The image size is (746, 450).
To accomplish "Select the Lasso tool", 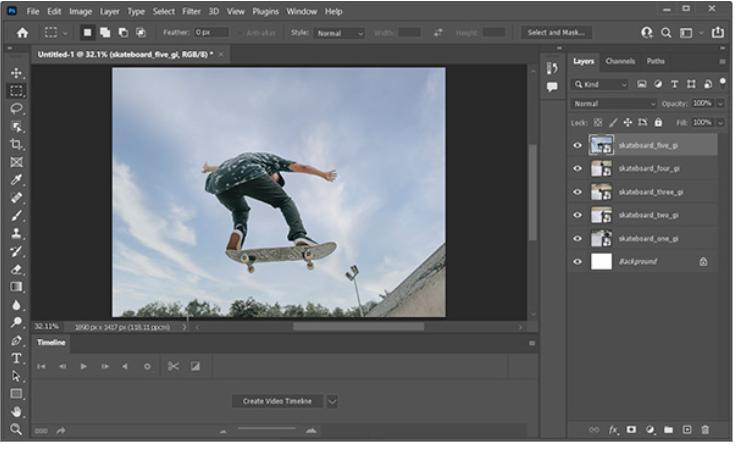I will tap(16, 108).
